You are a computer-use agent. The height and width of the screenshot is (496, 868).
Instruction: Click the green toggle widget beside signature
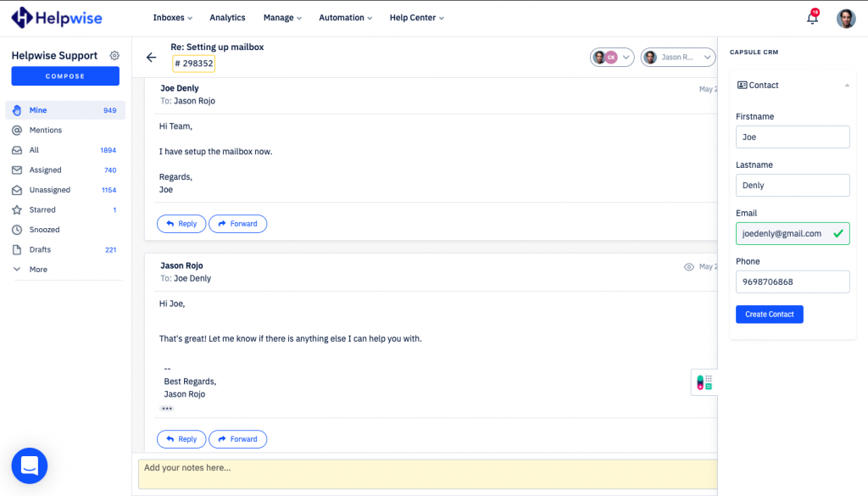coord(704,382)
